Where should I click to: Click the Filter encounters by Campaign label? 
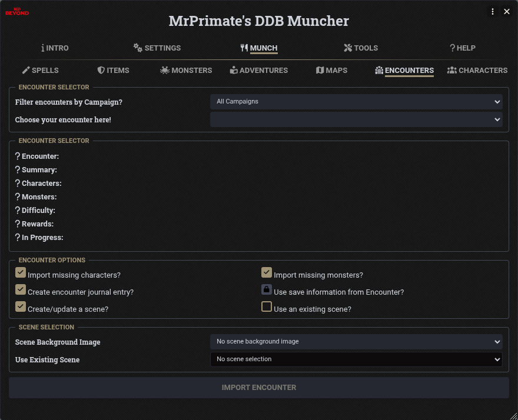tap(69, 102)
